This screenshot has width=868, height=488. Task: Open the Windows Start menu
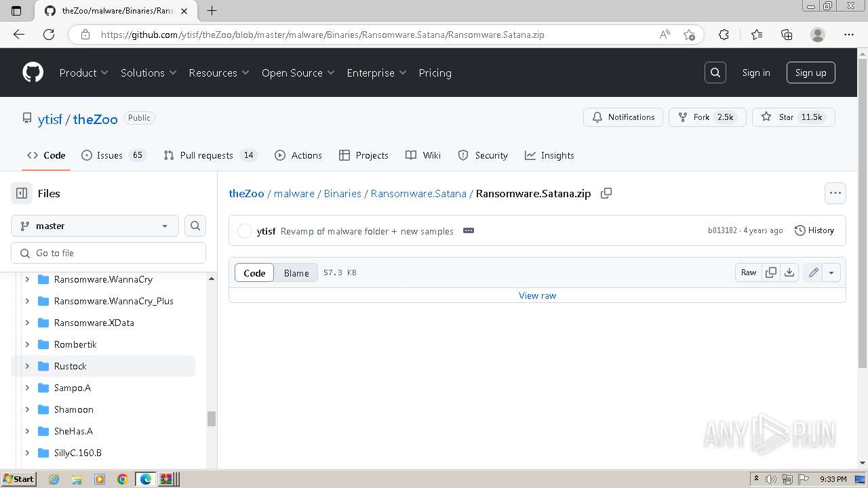tap(18, 479)
